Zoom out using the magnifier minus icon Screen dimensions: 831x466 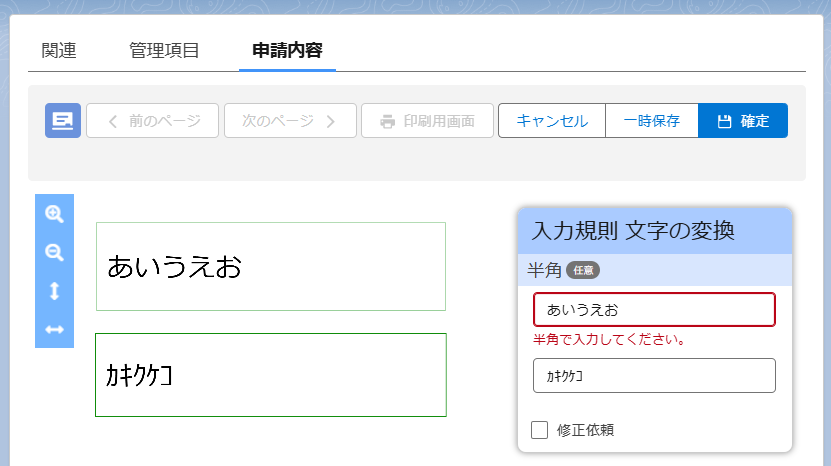click(54, 252)
